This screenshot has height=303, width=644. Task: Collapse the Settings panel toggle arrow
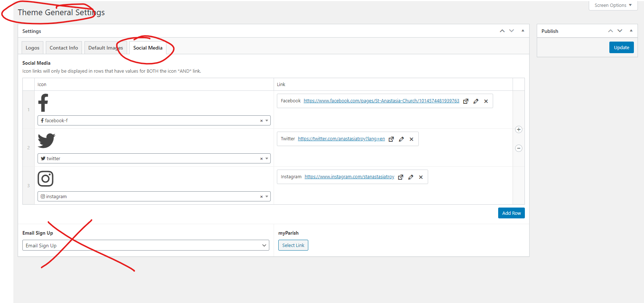(523, 31)
